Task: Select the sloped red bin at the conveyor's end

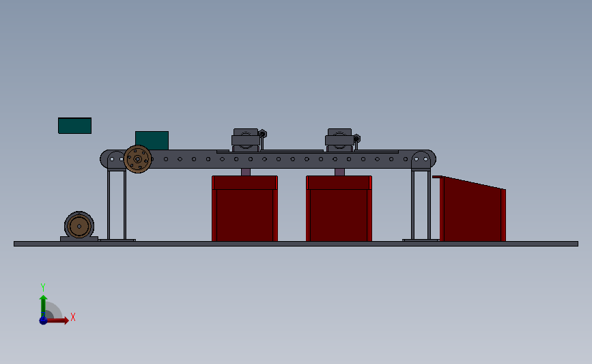Action: pos(472,210)
